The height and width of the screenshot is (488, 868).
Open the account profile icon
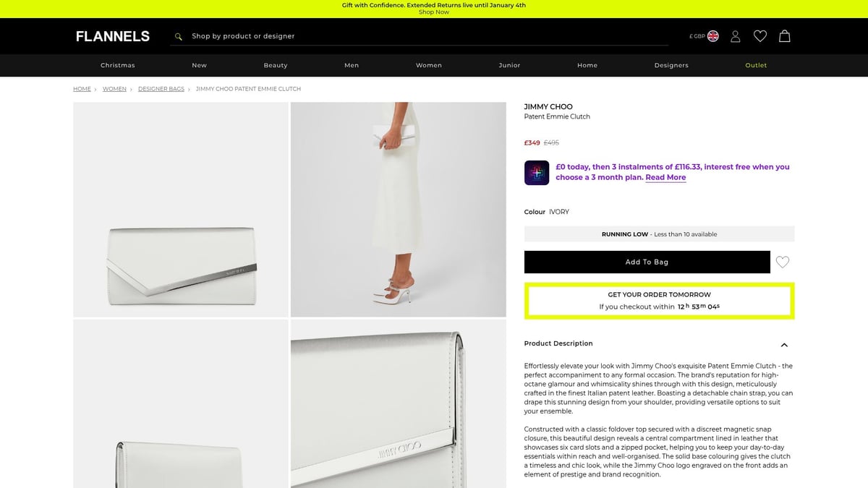click(735, 36)
